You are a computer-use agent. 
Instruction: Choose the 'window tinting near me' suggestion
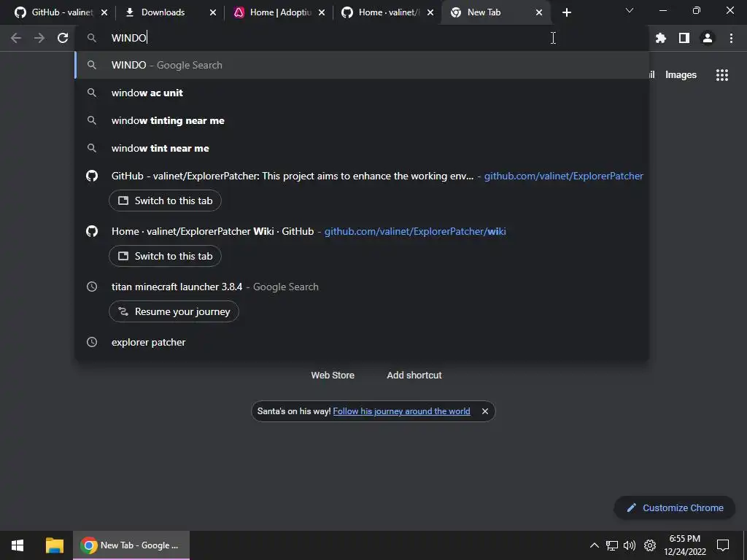(362, 120)
